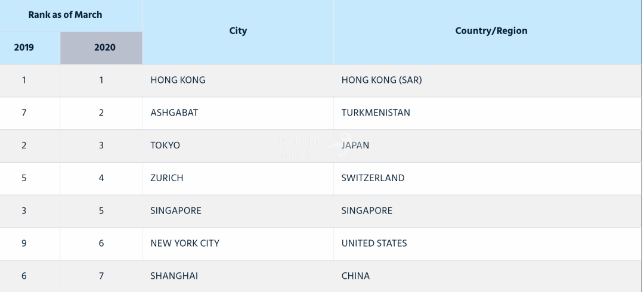Screen dimensions: 644x292
Task: Click the UNITED STATES country cell
Action: pos(488,244)
